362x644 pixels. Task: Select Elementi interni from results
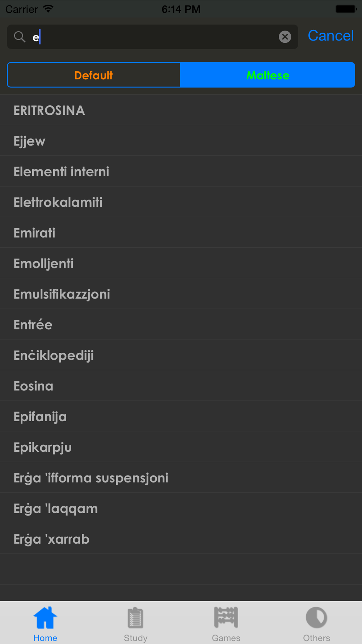181,171
